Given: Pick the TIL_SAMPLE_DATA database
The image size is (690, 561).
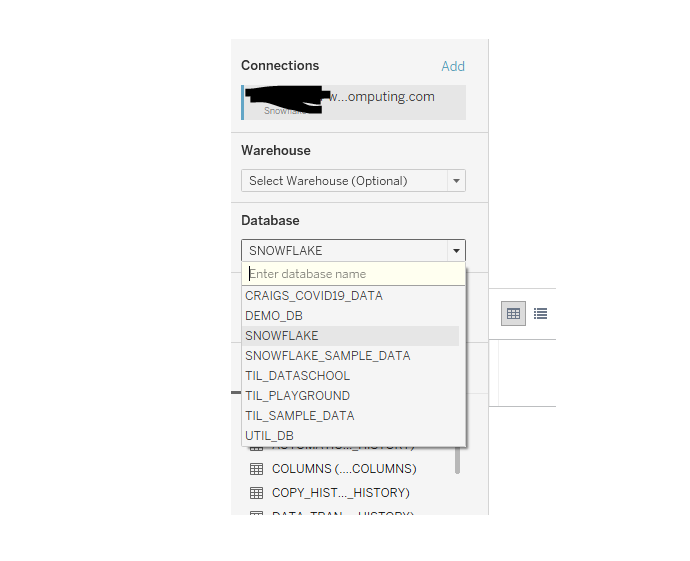Looking at the screenshot, I should click(x=299, y=416).
